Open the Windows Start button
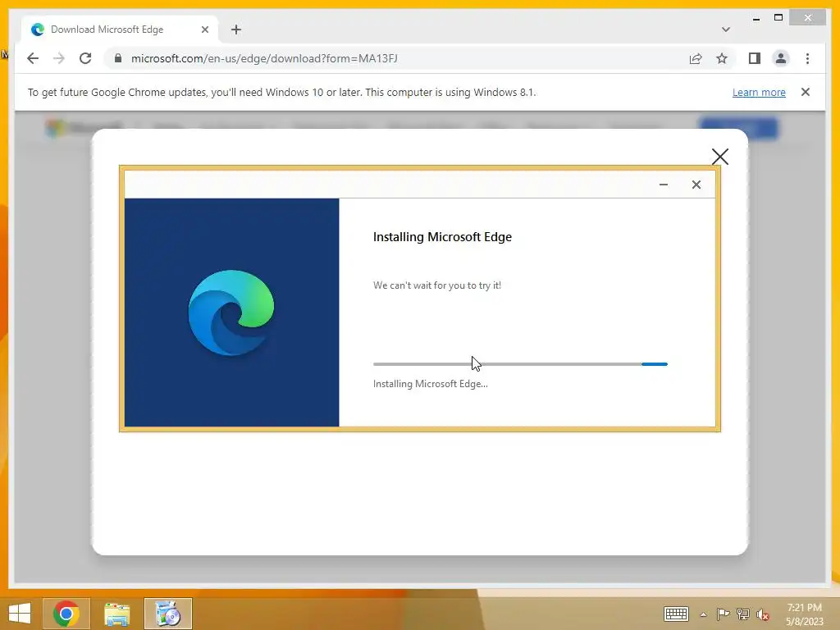 [20, 614]
